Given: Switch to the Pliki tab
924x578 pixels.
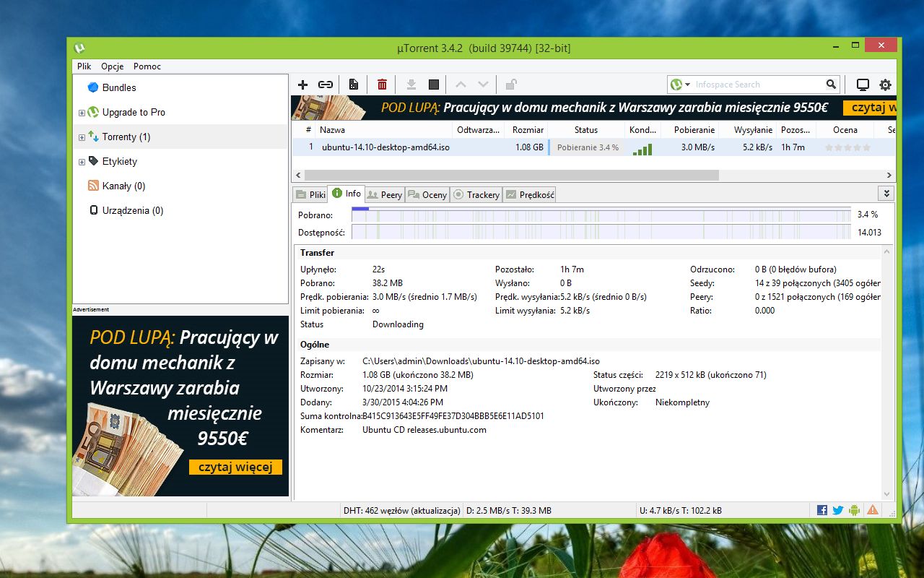Looking at the screenshot, I should point(310,194).
